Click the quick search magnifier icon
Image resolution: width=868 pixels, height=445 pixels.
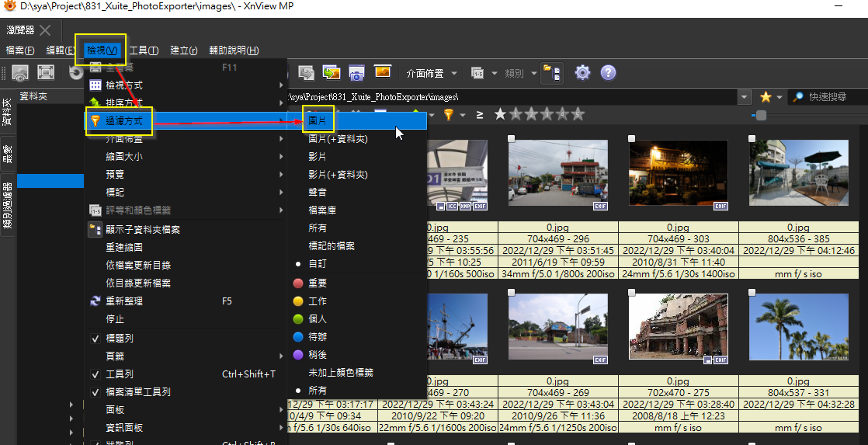(797, 97)
